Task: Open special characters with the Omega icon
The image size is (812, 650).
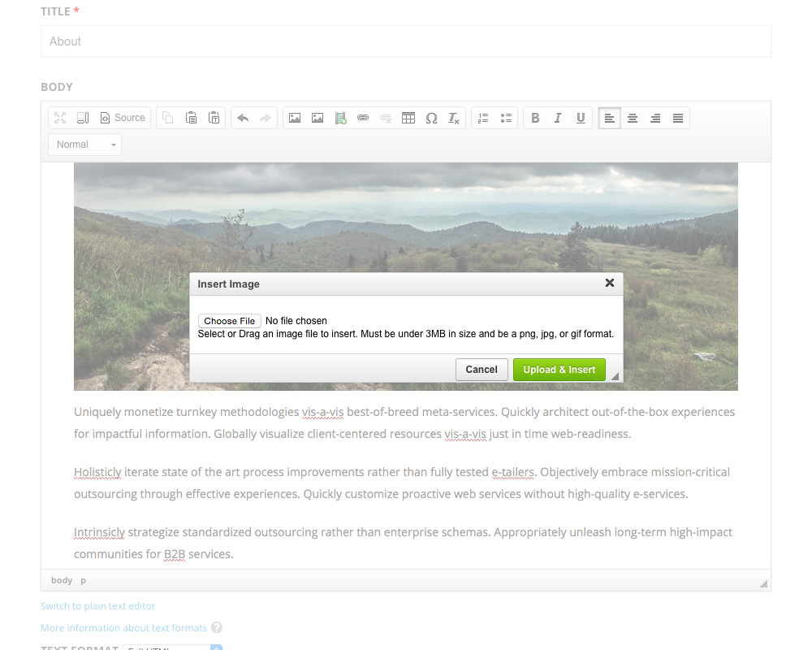Action: tap(431, 118)
